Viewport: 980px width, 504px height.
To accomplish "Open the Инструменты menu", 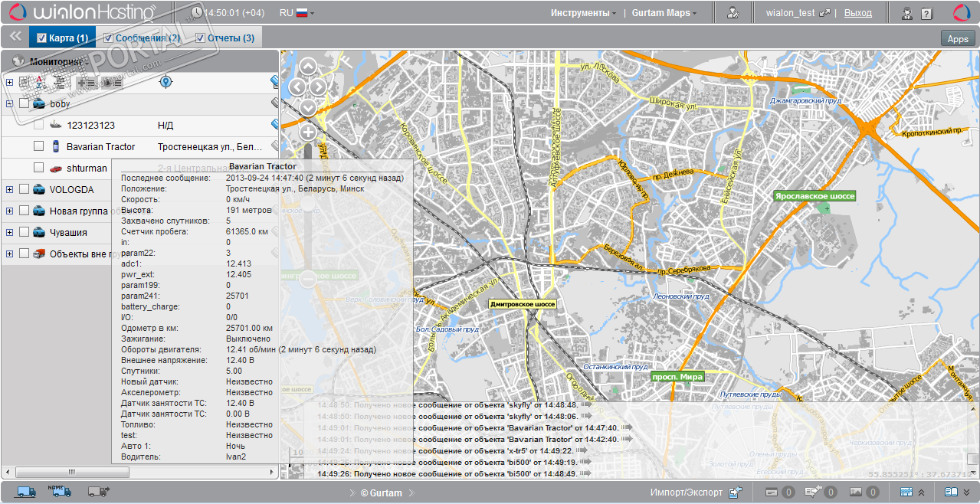I will pos(583,13).
